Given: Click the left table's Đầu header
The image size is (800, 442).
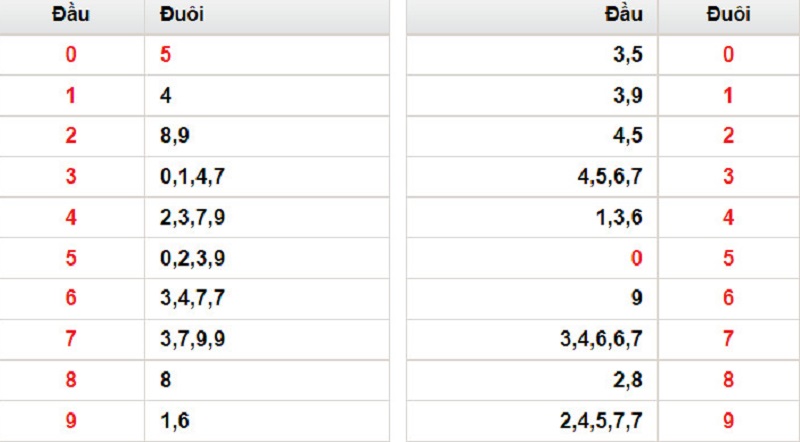Looking at the screenshot, I should pos(71,14).
